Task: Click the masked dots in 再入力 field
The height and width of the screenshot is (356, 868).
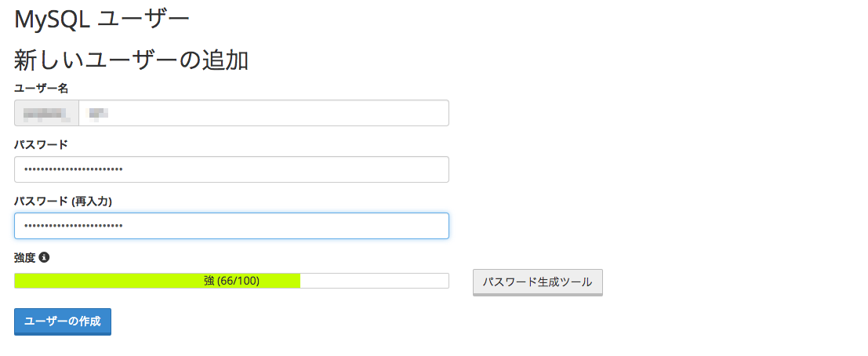Action: (x=74, y=226)
